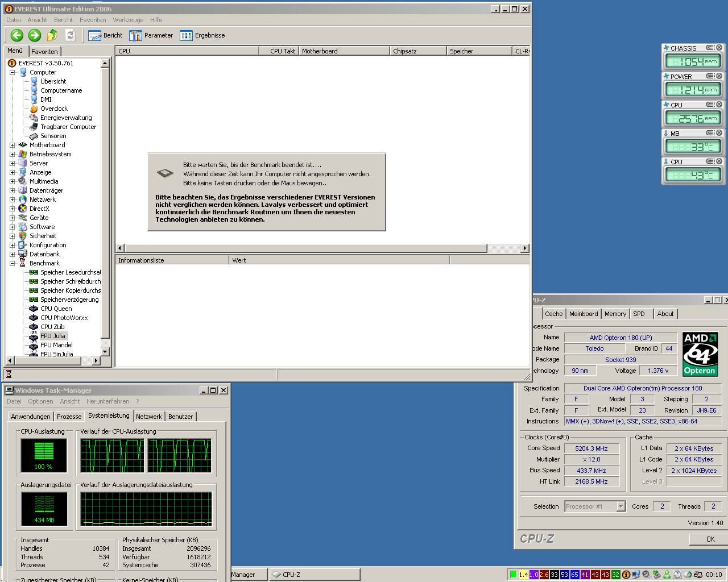Open Ergebnisse results from toolbar

coord(202,35)
